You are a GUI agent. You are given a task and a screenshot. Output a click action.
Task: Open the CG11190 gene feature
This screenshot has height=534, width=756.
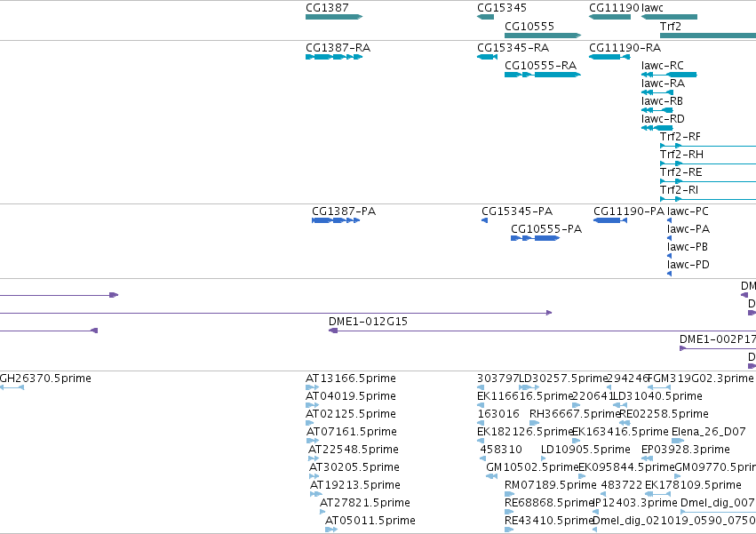tap(610, 17)
